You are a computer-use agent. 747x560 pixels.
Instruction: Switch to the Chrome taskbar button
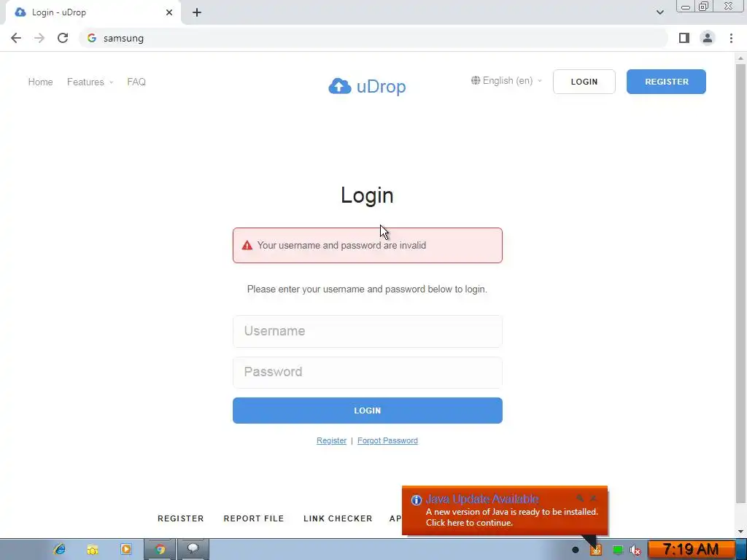(160, 550)
